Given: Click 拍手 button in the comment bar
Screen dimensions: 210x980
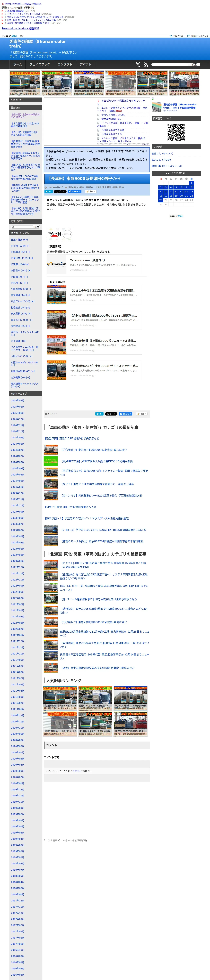Looking at the screenshot, I should point(142,414).
